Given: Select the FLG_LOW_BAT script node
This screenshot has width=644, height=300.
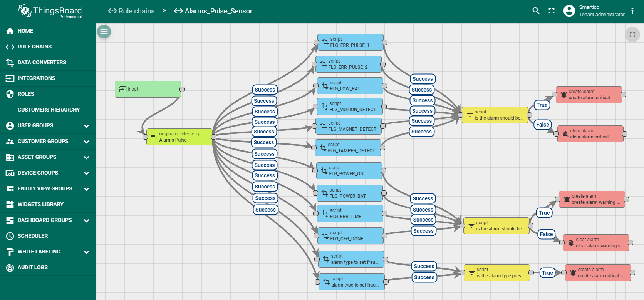Looking at the screenshot, I should (x=350, y=86).
